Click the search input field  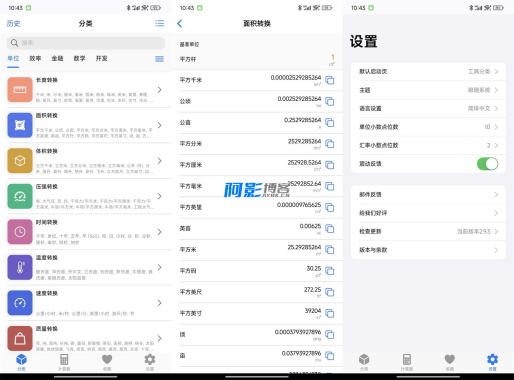[x=86, y=43]
